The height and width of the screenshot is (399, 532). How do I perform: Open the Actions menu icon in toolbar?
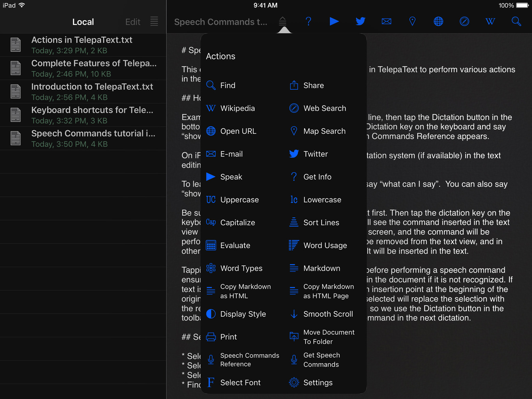click(282, 21)
